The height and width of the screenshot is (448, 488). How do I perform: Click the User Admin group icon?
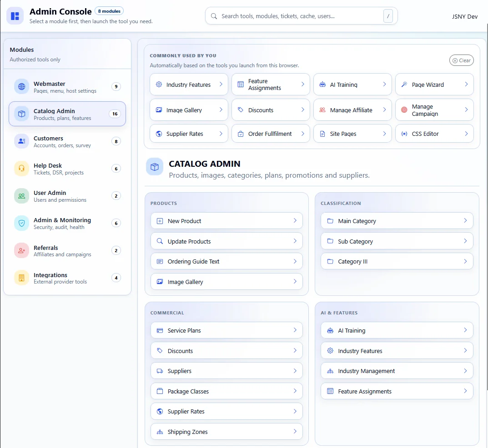tap(21, 196)
